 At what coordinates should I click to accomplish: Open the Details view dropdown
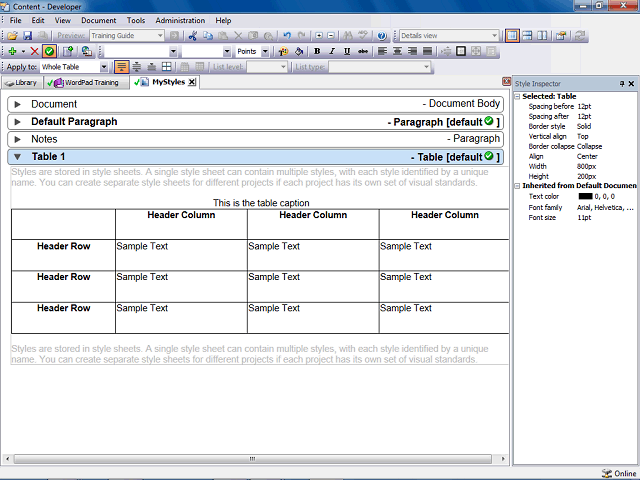pyautogui.click(x=494, y=36)
